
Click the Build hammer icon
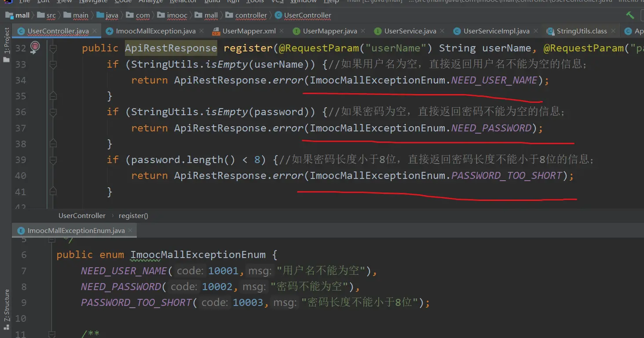pyautogui.click(x=630, y=15)
